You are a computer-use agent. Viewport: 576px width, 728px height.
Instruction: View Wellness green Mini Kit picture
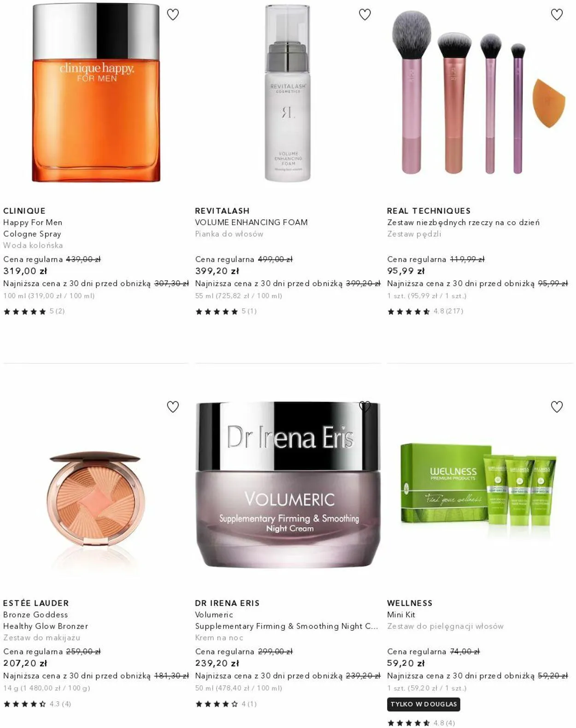[x=479, y=490]
